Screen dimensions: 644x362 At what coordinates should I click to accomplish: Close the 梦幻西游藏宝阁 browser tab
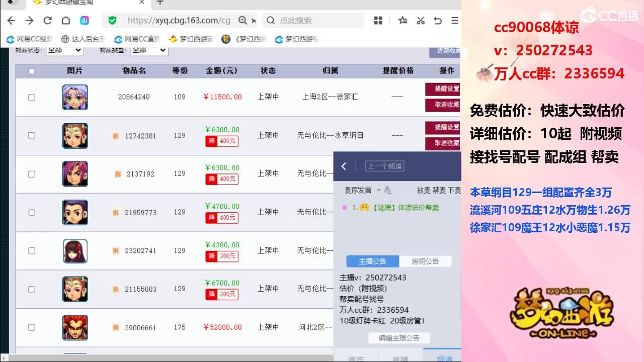pyautogui.click(x=142, y=3)
